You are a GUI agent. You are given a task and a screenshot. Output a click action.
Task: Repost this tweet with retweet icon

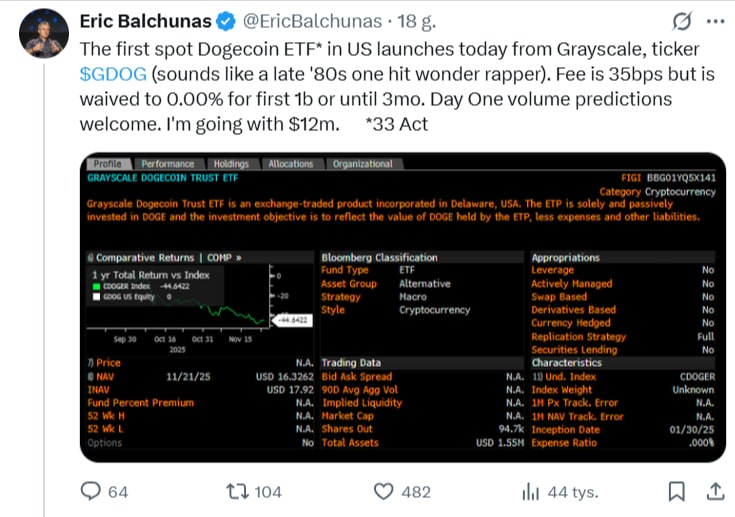click(x=236, y=491)
